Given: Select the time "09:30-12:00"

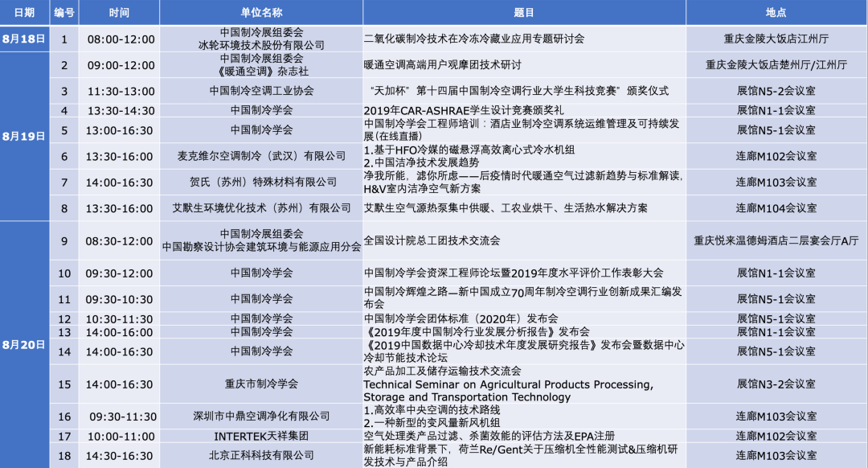Looking at the screenshot, I should click(119, 273).
